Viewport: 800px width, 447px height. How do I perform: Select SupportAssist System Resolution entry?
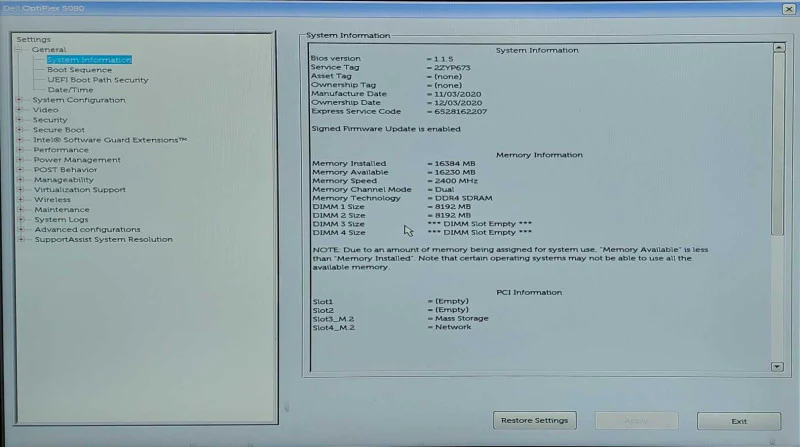point(104,239)
